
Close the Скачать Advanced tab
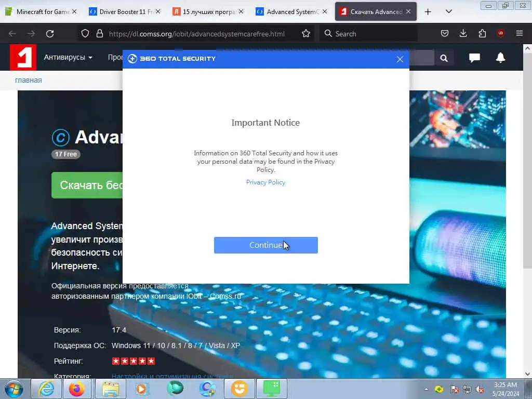tap(408, 11)
